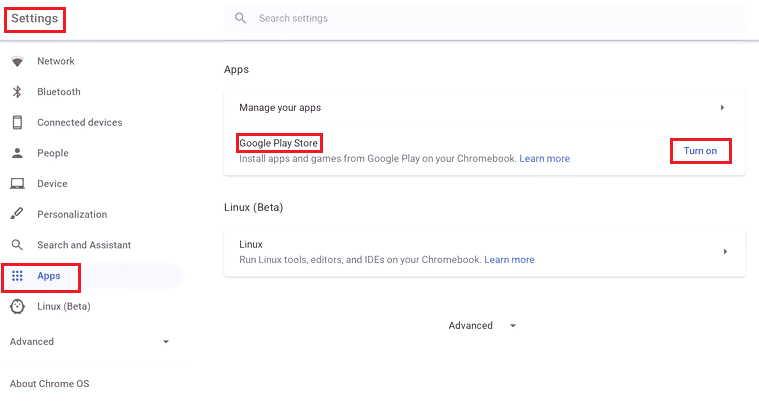Click the Network wifi icon
Image resolution: width=759 pixels, height=402 pixels.
click(x=17, y=62)
